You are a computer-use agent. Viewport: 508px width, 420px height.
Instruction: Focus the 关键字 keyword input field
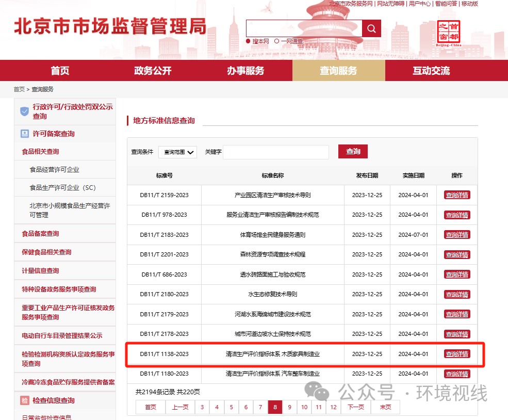[276, 152]
